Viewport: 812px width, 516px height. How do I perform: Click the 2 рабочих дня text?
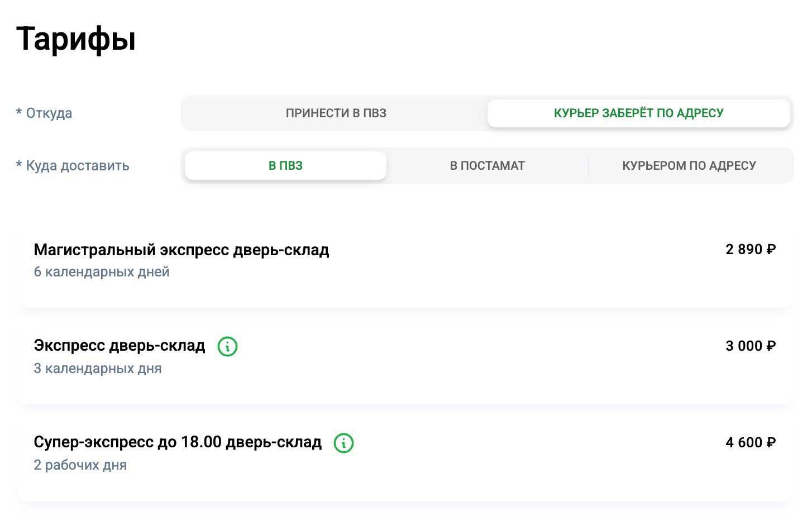(x=80, y=465)
